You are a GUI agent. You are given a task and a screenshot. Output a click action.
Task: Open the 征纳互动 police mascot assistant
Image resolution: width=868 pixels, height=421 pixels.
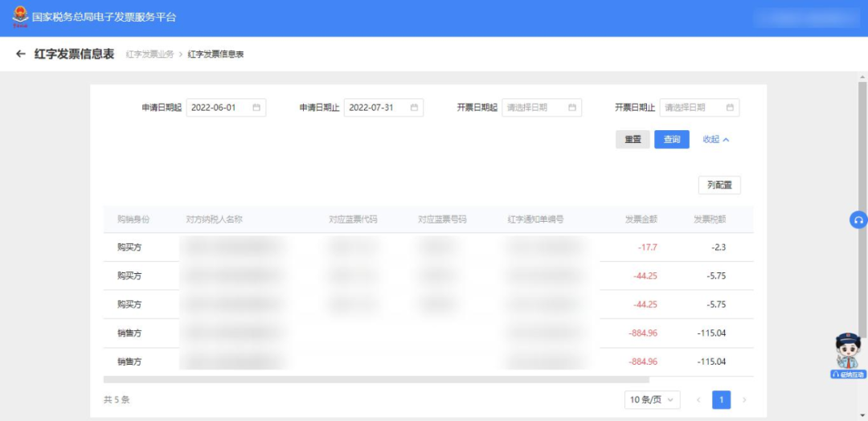tap(848, 355)
